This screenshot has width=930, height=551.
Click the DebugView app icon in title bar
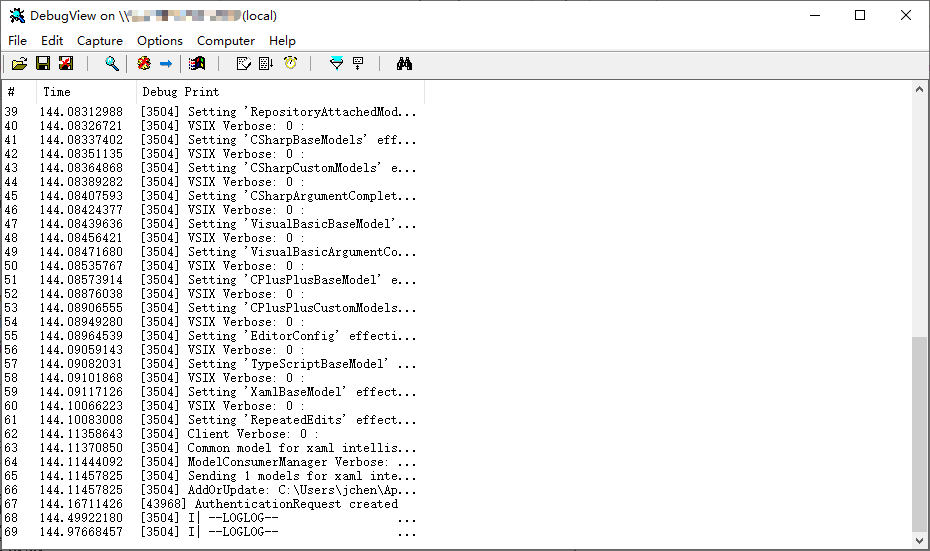[x=17, y=16]
